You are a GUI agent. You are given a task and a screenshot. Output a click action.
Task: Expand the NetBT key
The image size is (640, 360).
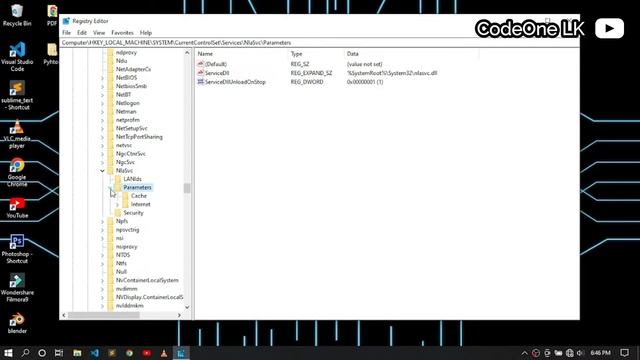pos(102,95)
